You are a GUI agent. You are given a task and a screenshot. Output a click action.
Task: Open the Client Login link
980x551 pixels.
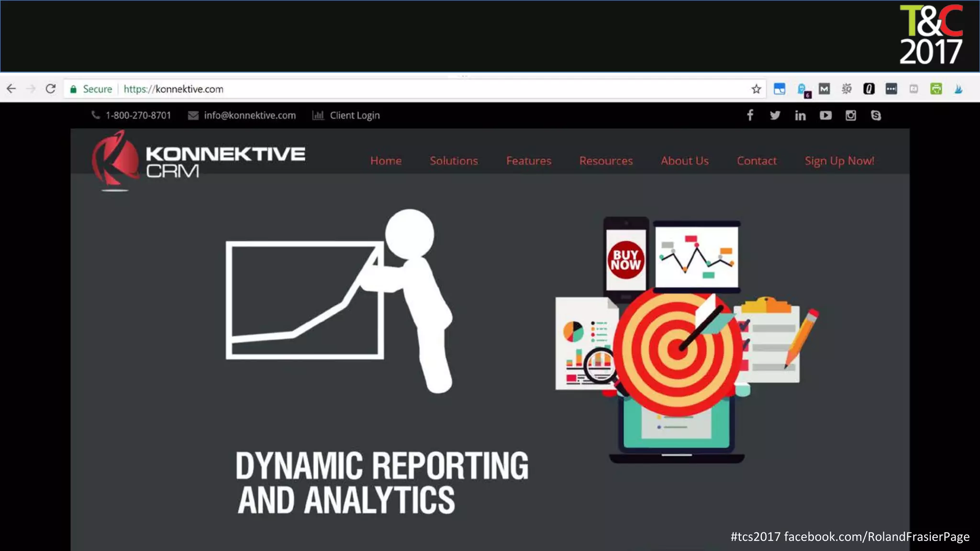pyautogui.click(x=354, y=115)
